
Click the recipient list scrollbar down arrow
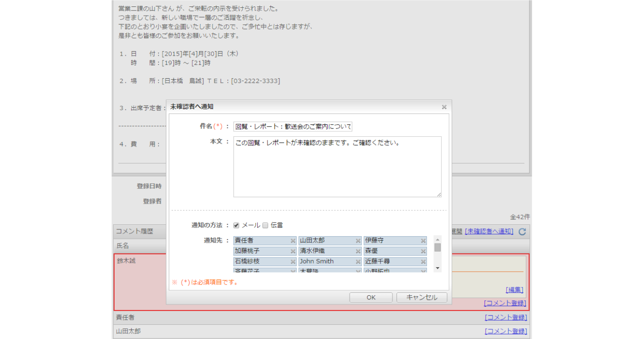(437, 268)
